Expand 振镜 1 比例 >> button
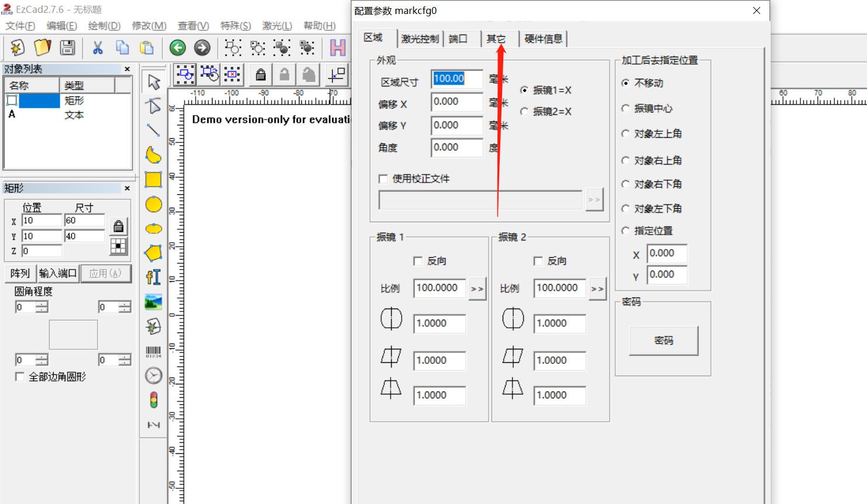The image size is (867, 504). pos(478,289)
